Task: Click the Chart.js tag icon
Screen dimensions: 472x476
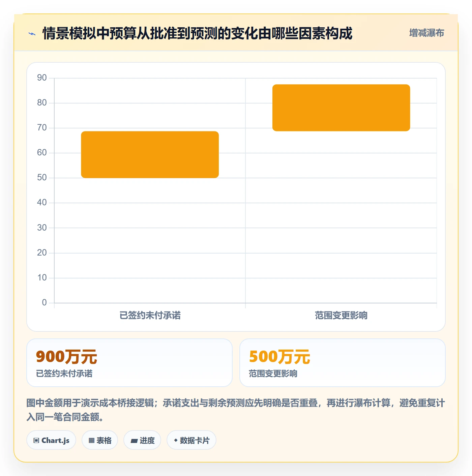Action: tap(36, 440)
